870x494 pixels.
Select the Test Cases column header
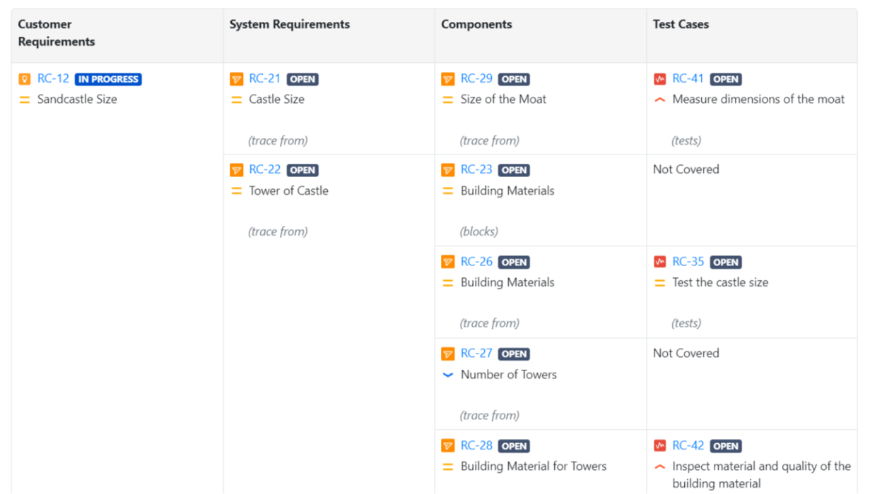(x=681, y=24)
